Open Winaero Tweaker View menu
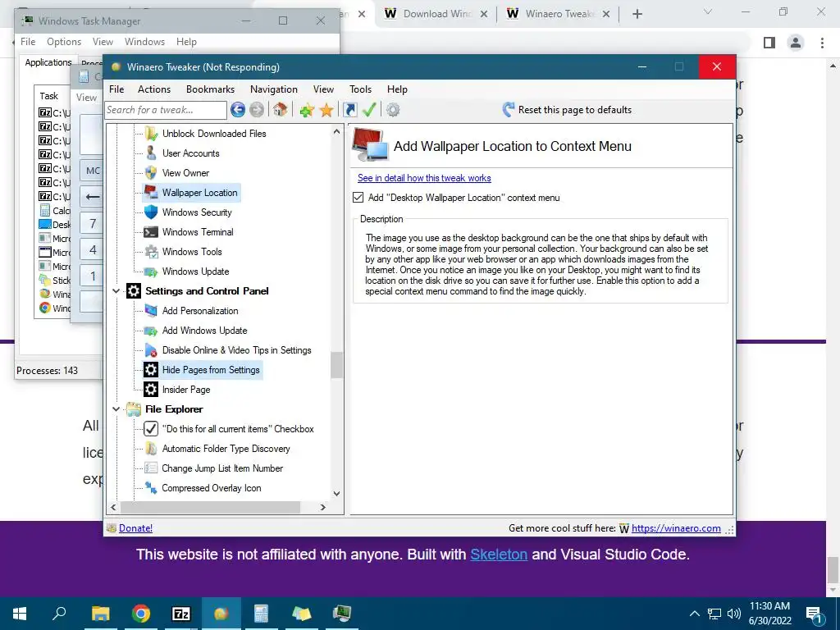 click(323, 89)
